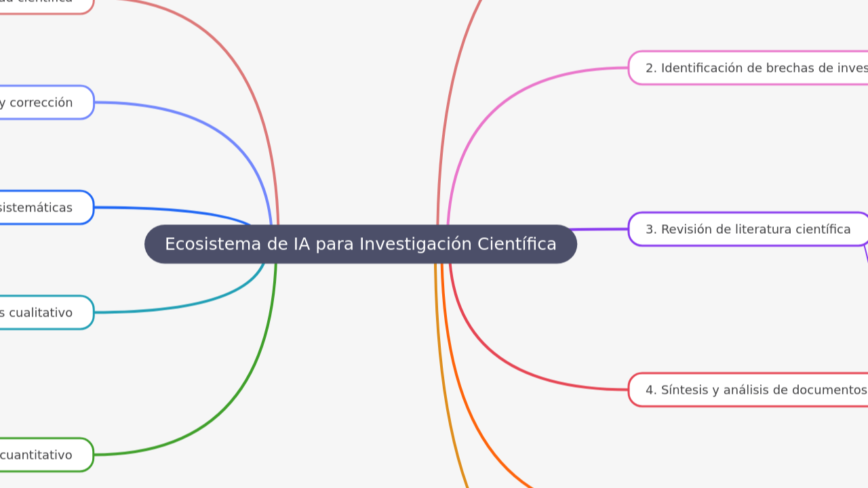The width and height of the screenshot is (868, 488).
Task: Click the green cuantitativo node
Action: 41,455
